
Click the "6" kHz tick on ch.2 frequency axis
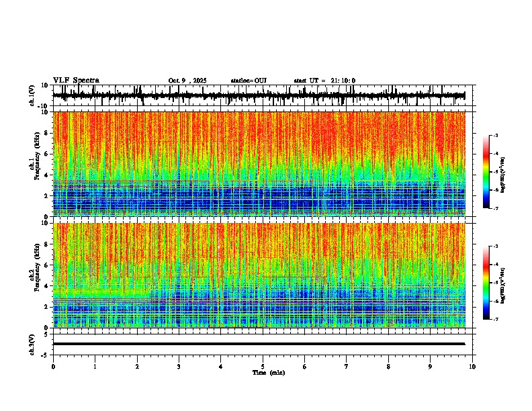pyautogui.click(x=46, y=265)
